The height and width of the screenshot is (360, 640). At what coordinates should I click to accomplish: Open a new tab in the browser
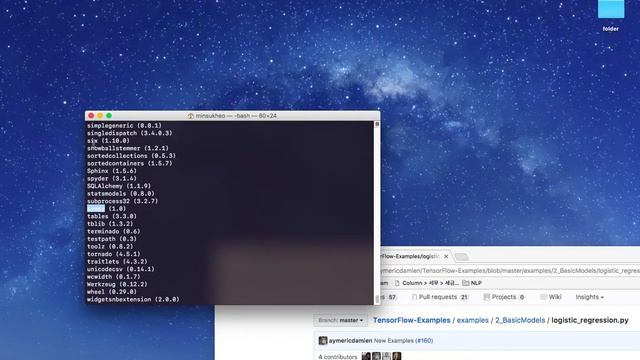tap(462, 257)
